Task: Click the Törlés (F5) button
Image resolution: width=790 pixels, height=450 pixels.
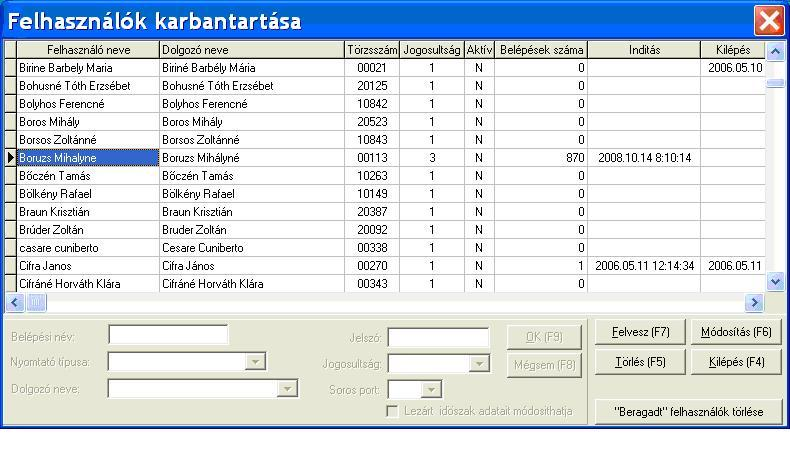Action: (640, 362)
